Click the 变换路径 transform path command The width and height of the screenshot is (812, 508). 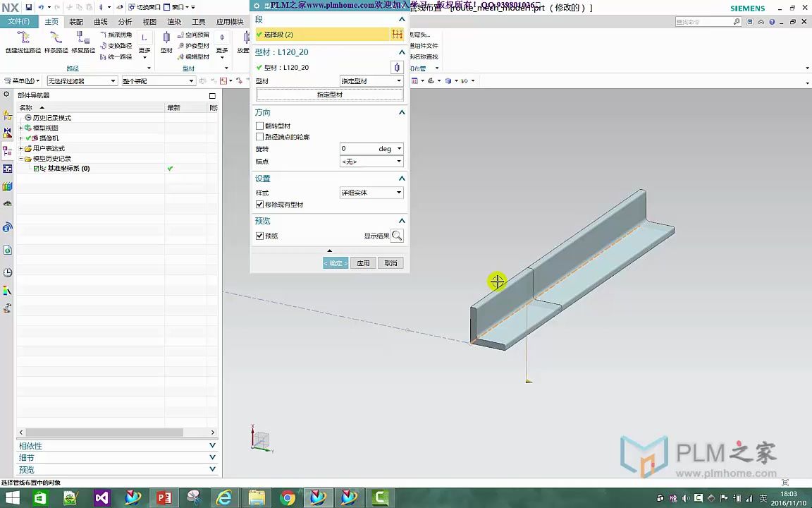coord(116,46)
